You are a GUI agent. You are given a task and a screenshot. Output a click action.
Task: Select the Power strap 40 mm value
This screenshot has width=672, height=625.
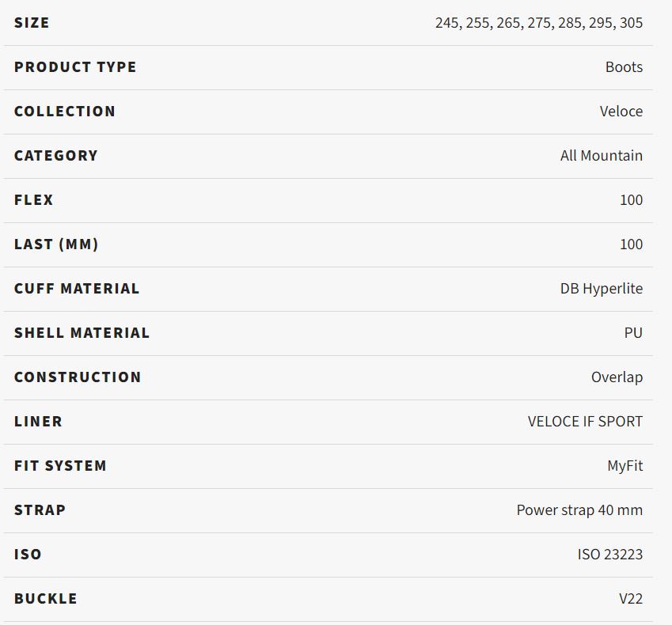click(579, 510)
